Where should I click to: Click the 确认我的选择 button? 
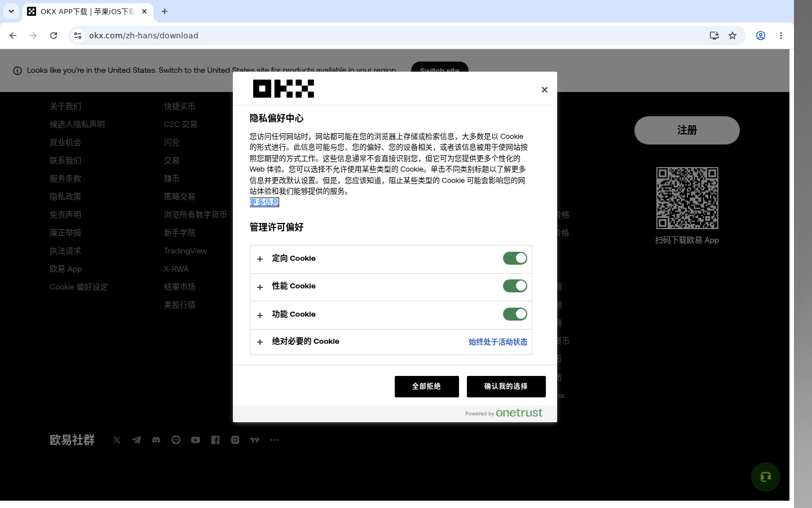pos(506,387)
